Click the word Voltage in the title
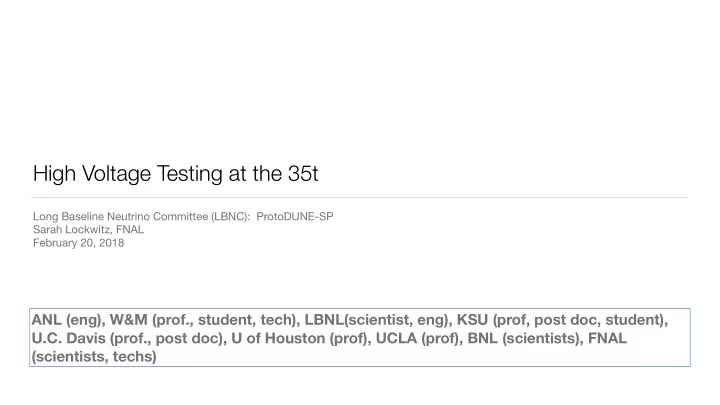This screenshot has width=720, height=405. [117, 174]
